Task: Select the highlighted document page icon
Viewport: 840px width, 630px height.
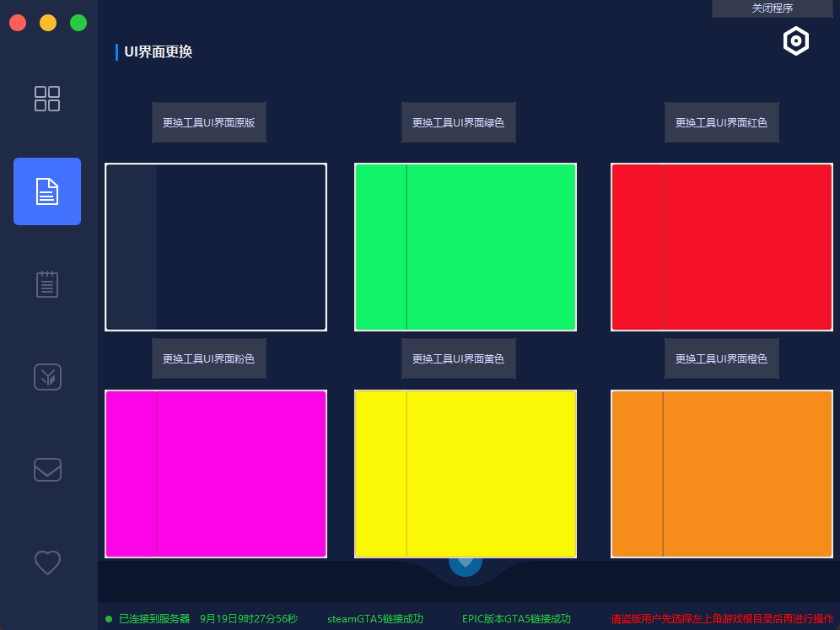Action: 47,191
